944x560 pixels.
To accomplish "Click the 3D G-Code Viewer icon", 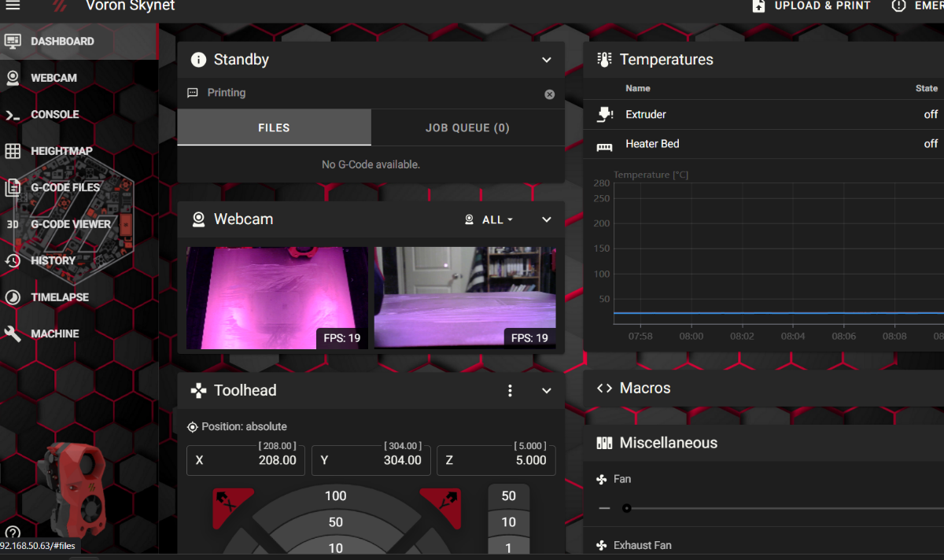I will [x=13, y=224].
